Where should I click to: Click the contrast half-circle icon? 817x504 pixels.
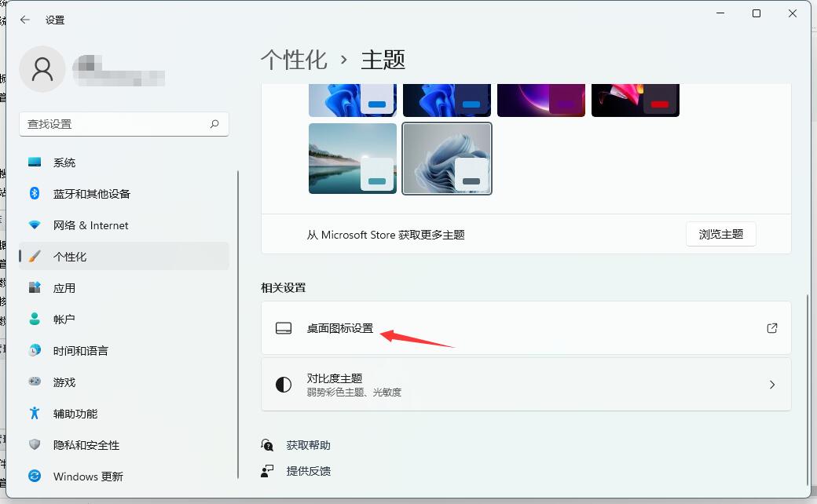click(284, 384)
